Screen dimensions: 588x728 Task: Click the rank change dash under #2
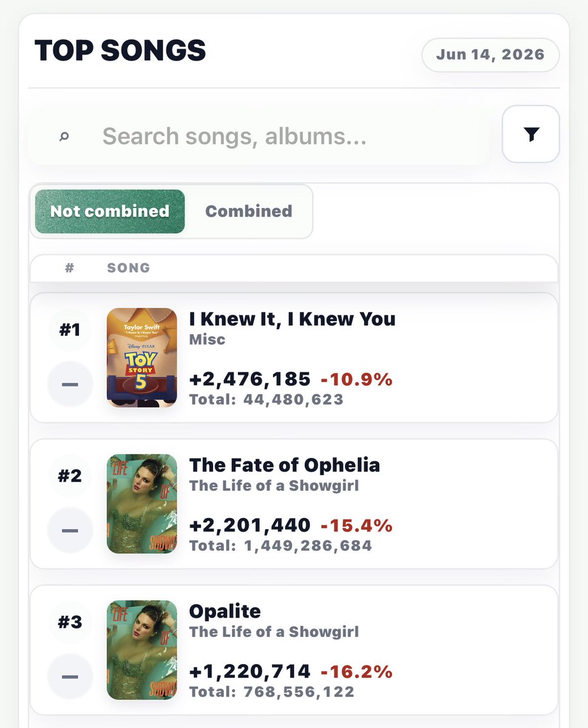tap(70, 530)
